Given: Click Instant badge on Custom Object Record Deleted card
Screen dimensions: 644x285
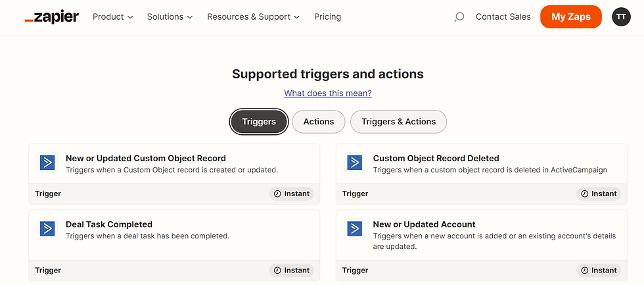Looking at the screenshot, I should point(599,194).
